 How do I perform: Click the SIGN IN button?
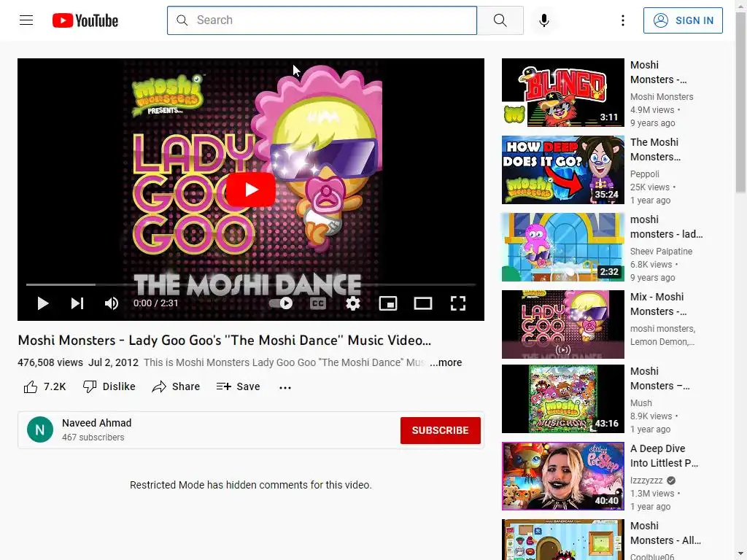683,20
